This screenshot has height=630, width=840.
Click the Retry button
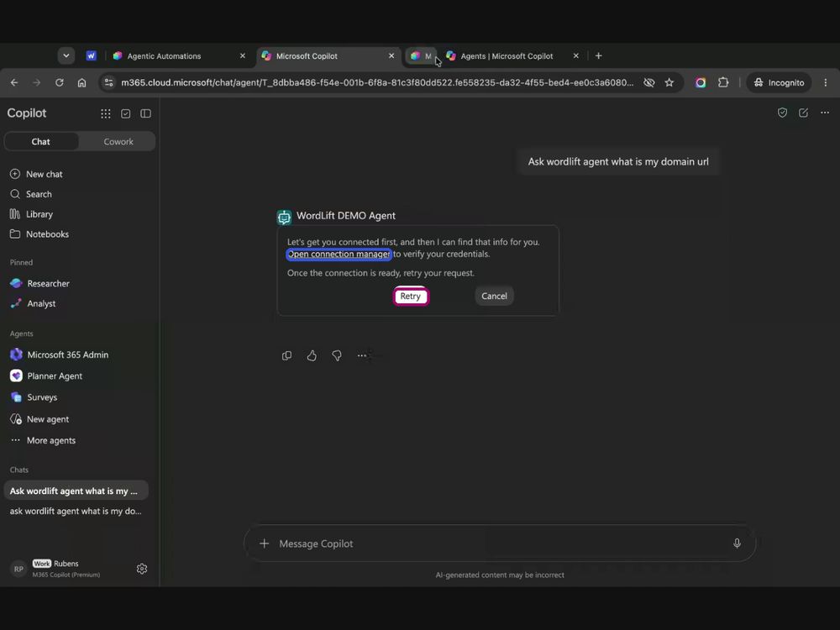[411, 297]
